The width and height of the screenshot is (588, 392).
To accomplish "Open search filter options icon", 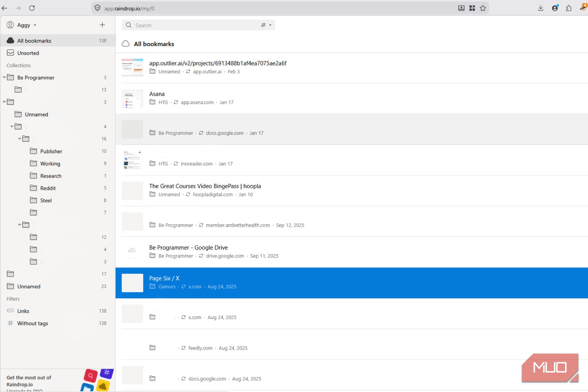I will (263, 25).
